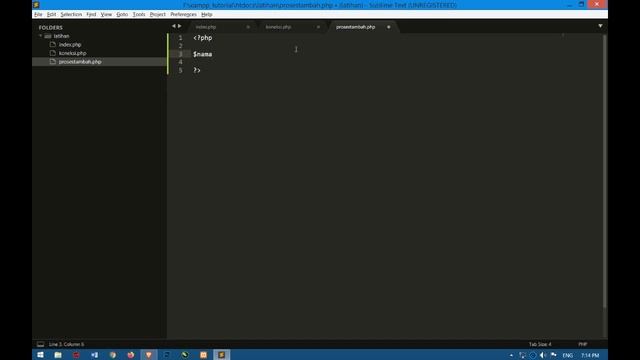Click line number 3 in gutter
Screen dimensions: 640x360
[x=180, y=54]
